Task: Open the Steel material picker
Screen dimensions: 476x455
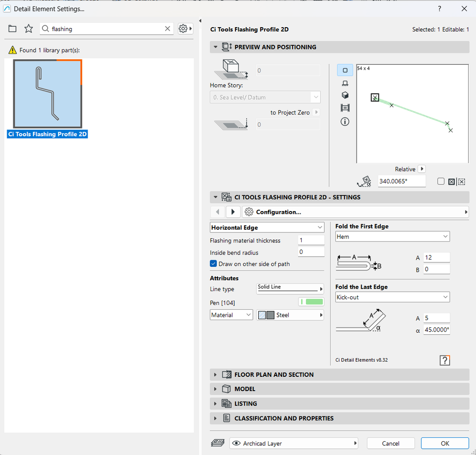Action: tap(290, 315)
